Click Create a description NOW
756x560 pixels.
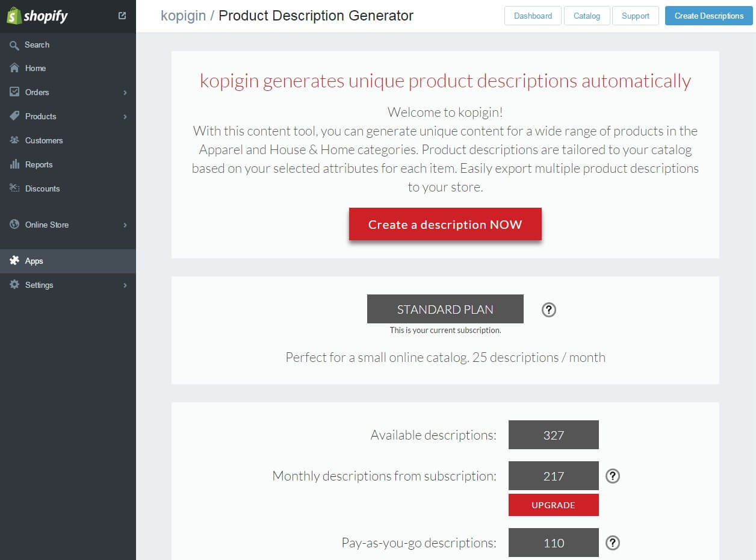(x=445, y=225)
